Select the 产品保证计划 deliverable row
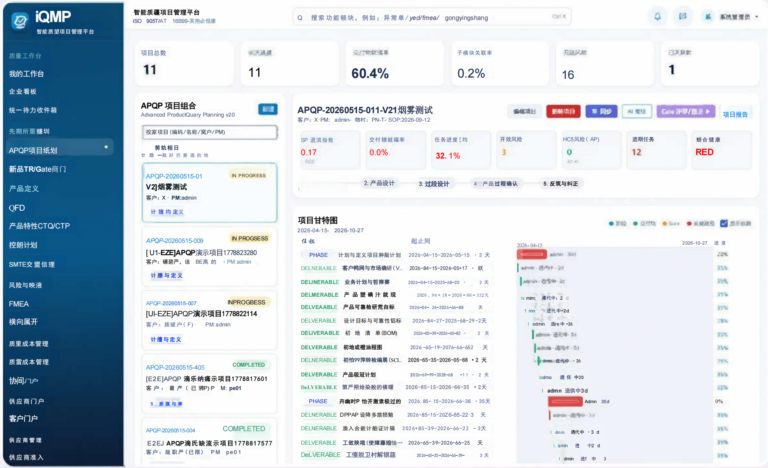 pyautogui.click(x=396, y=374)
